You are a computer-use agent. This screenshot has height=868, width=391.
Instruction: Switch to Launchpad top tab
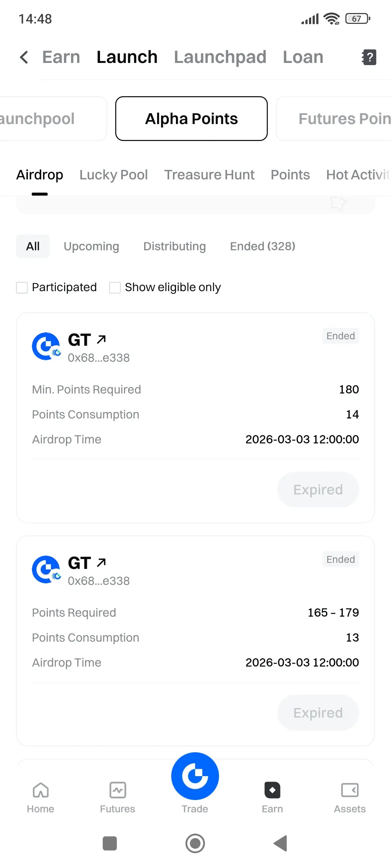click(x=220, y=57)
